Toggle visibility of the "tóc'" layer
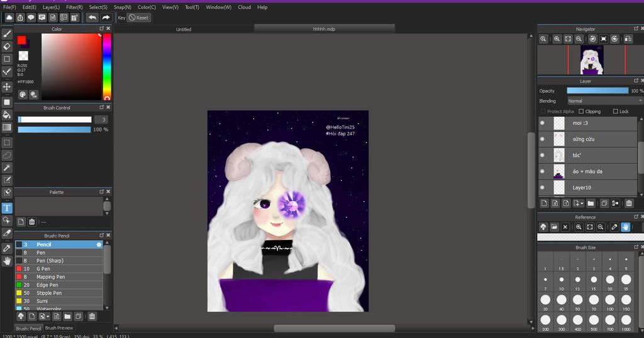 point(542,155)
